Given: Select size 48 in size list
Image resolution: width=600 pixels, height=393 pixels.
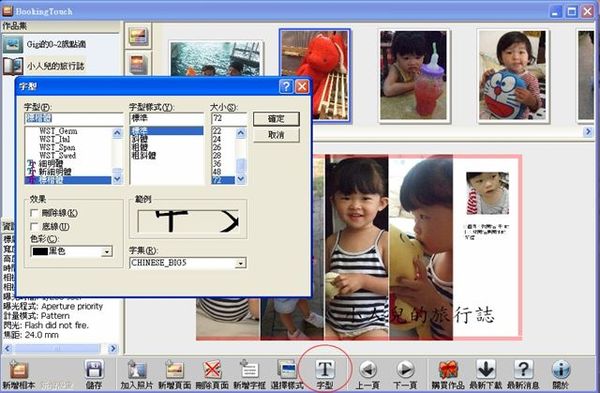Looking at the screenshot, I should [x=217, y=172].
